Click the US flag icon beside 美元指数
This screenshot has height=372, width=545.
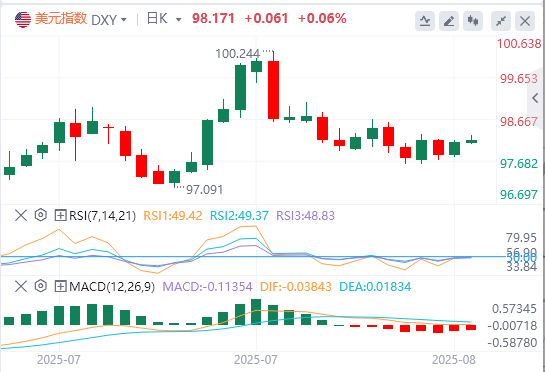(23, 19)
